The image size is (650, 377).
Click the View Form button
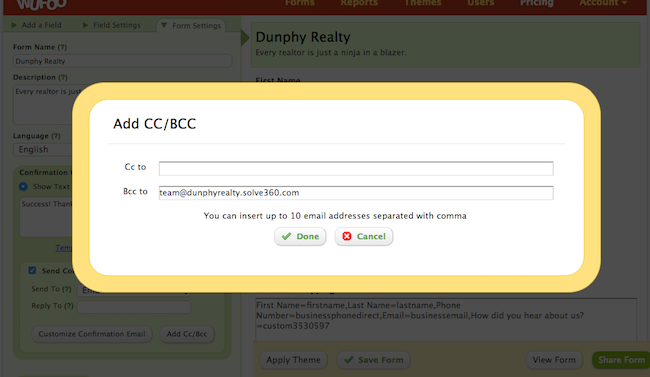(554, 360)
